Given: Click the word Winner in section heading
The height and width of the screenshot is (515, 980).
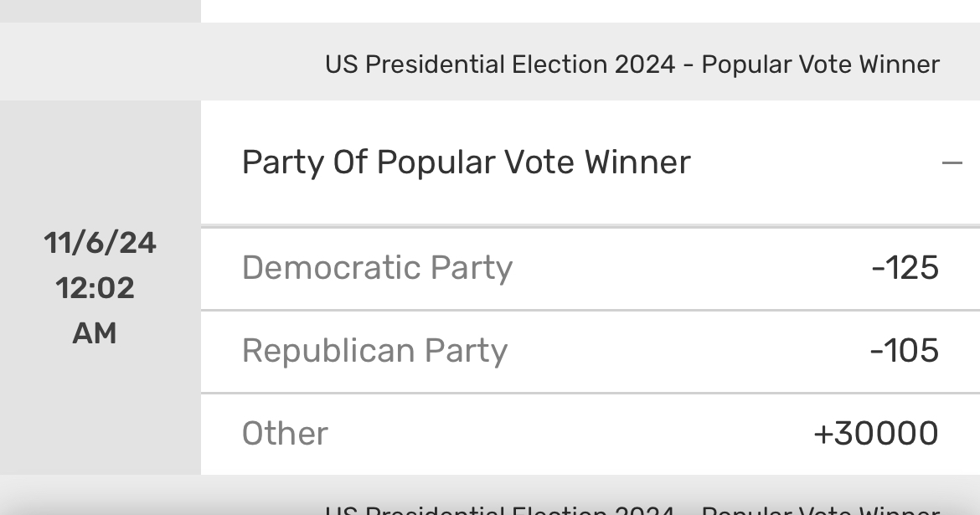Looking at the screenshot, I should tap(637, 162).
